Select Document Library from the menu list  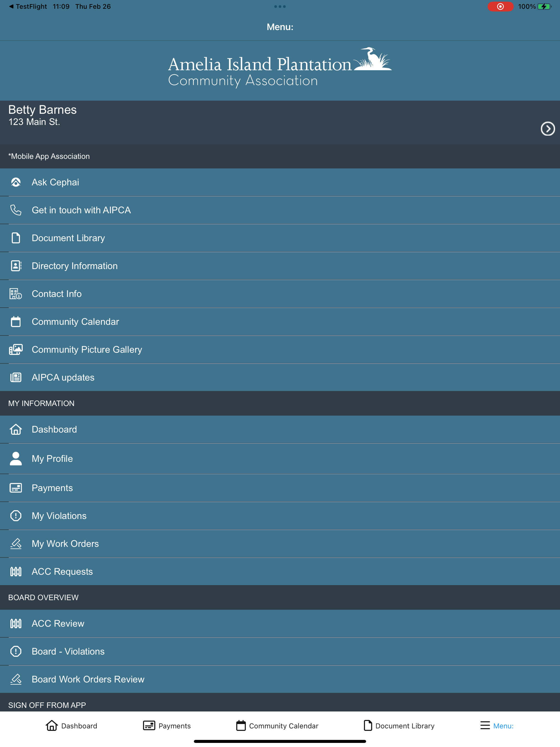(x=280, y=238)
